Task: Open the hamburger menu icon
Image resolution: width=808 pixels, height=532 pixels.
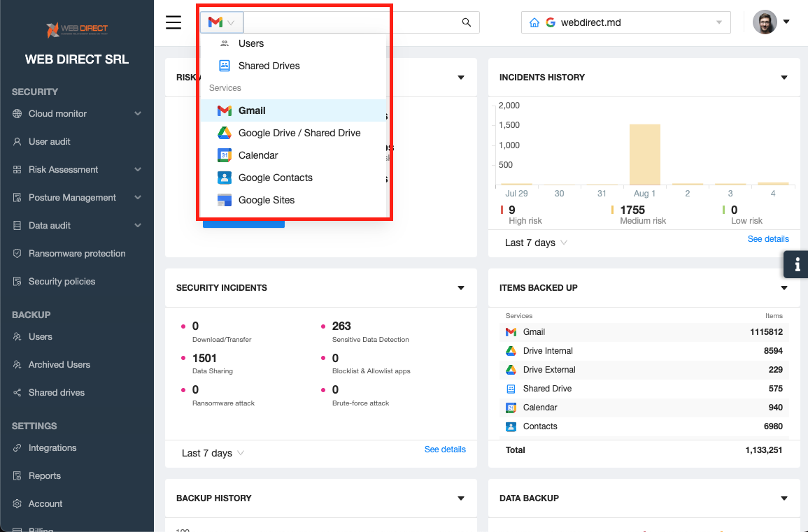Action: (x=173, y=22)
